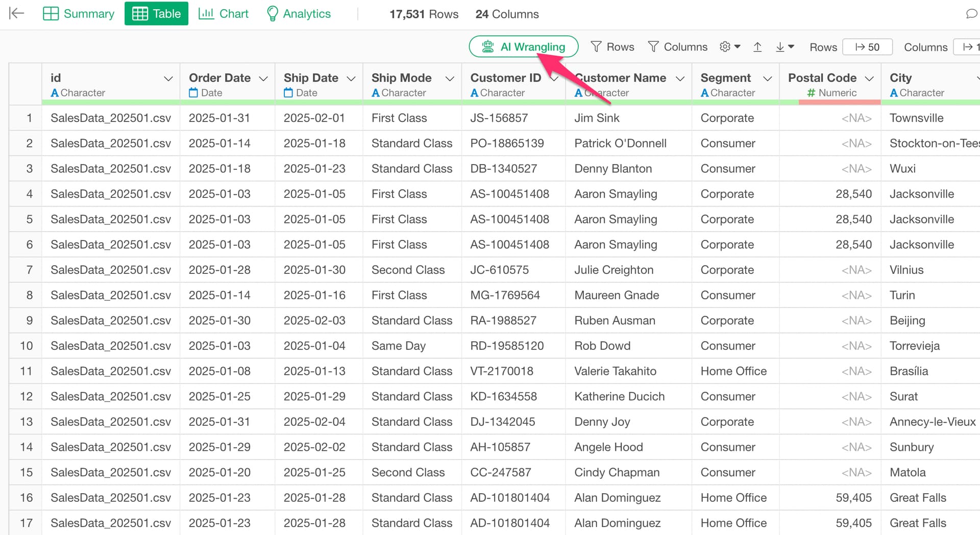Expand the Ship Mode column dropdown
Screen dimensions: 980x535
(x=450, y=79)
